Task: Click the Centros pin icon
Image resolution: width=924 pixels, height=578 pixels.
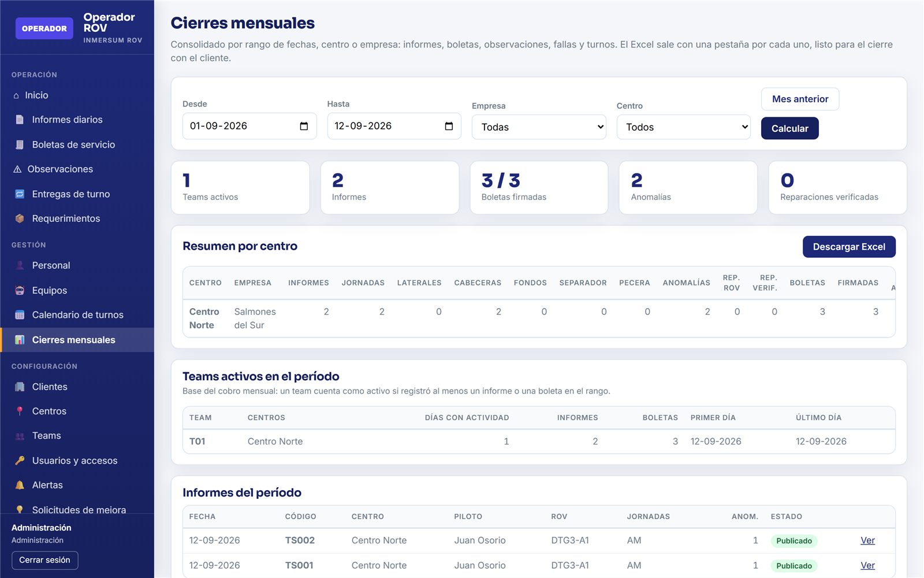Action: tap(20, 411)
